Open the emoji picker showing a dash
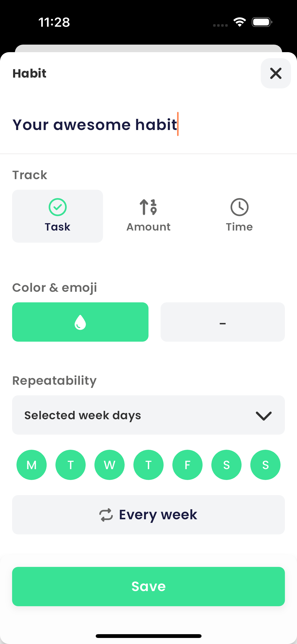This screenshot has height=644, width=297. (223, 322)
